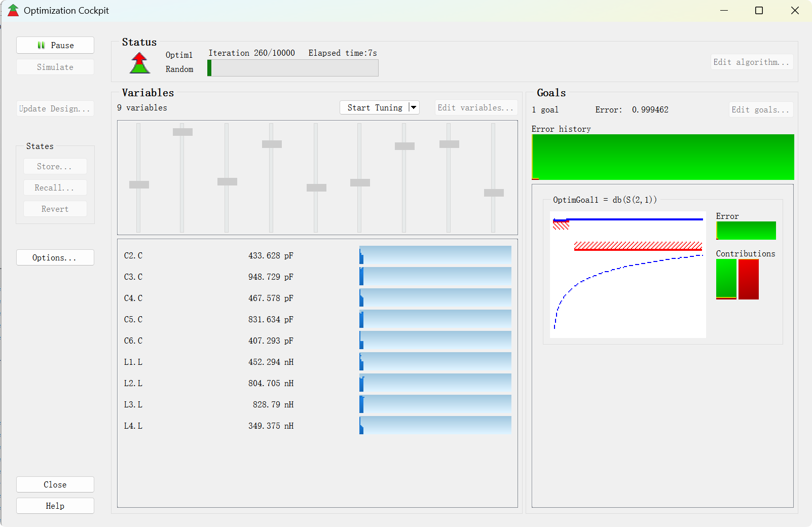Click the Help button

pos(55,506)
